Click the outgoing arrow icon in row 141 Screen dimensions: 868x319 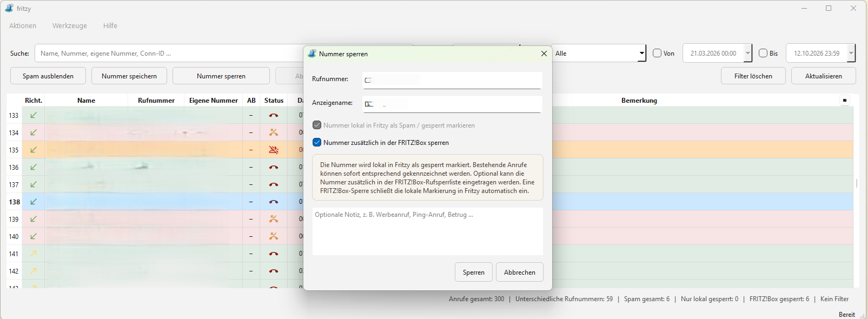coord(34,254)
